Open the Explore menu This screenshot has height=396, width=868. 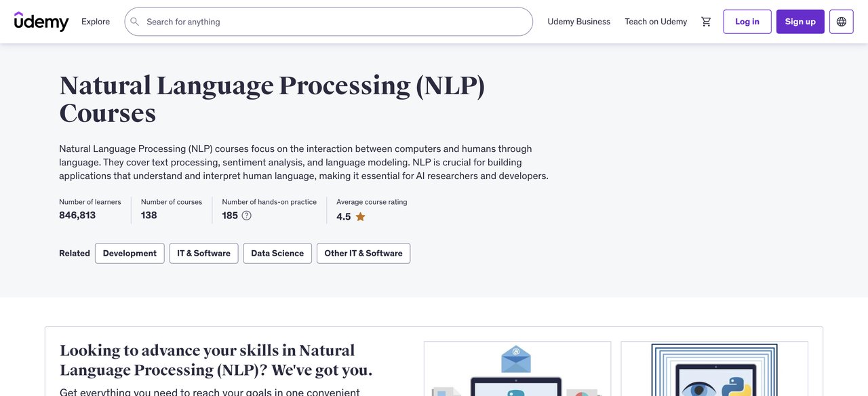click(x=96, y=22)
